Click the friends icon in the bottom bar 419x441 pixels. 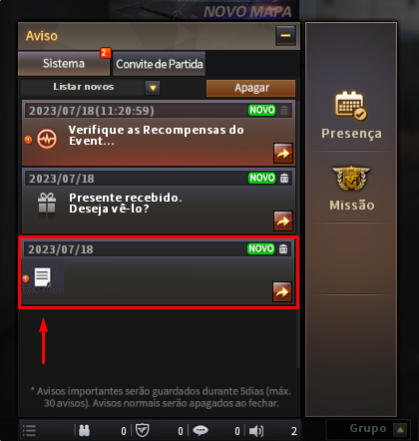coord(84,431)
